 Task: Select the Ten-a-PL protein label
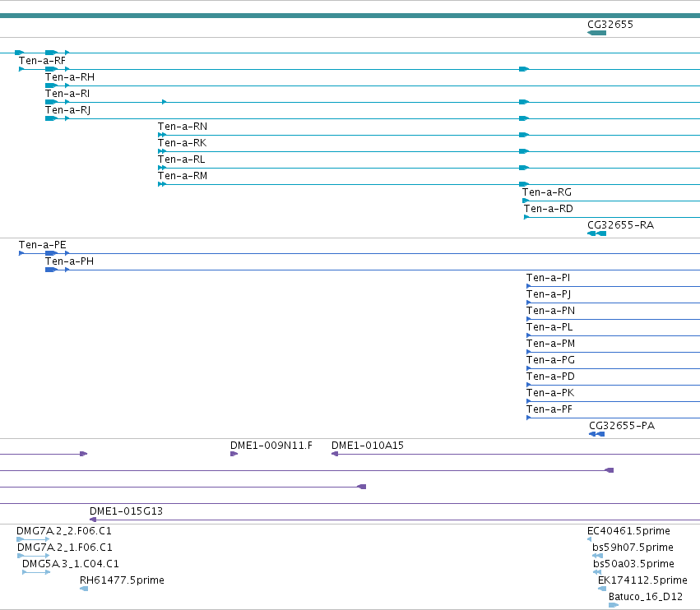(x=549, y=327)
